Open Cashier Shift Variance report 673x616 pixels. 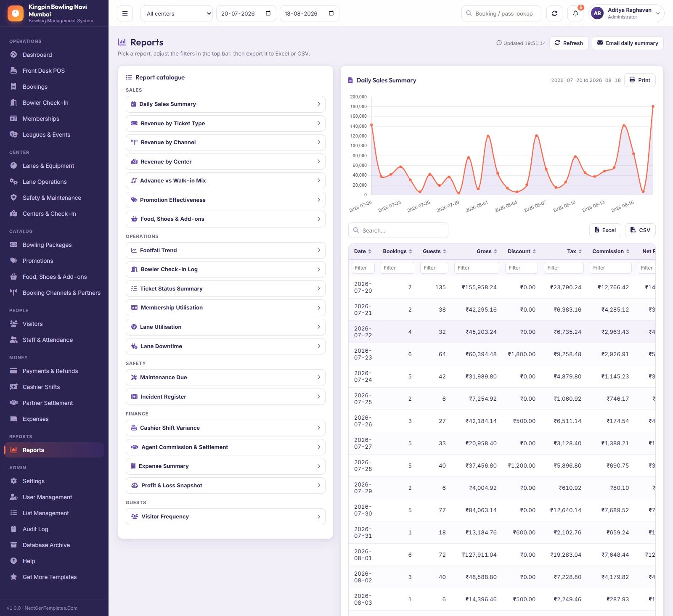click(225, 428)
